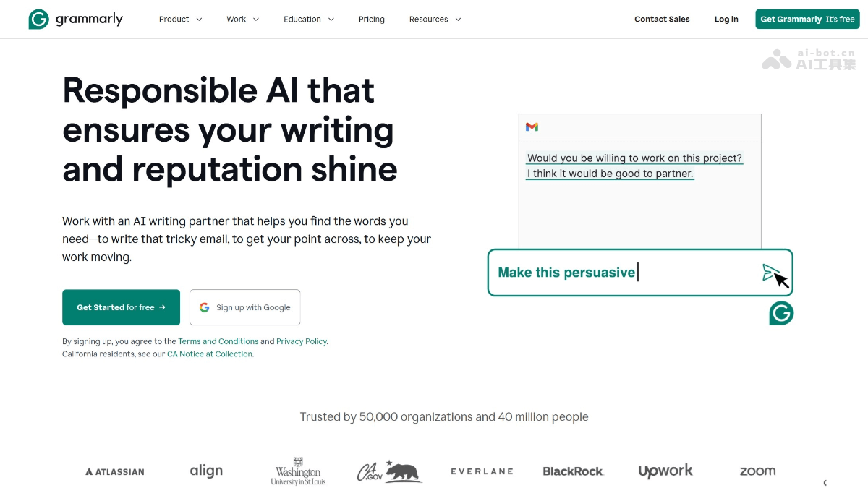Expand the Education menu chevron
This screenshot has height=488, width=868.
click(331, 20)
